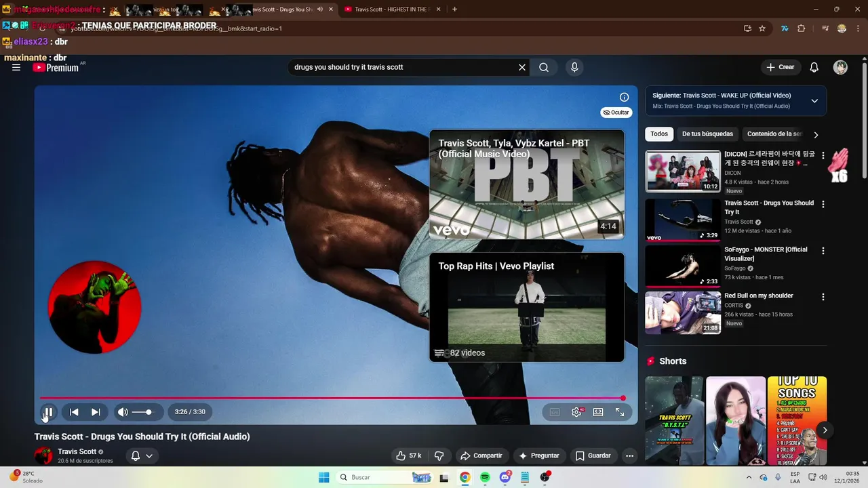Click the red video progress bar
The height and width of the screenshot is (488, 868).
332,398
